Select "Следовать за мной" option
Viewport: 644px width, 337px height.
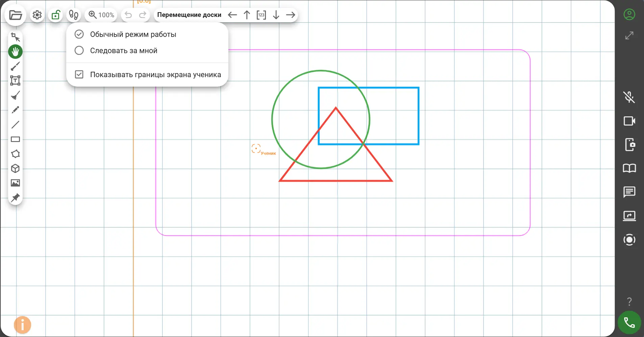[x=123, y=51]
